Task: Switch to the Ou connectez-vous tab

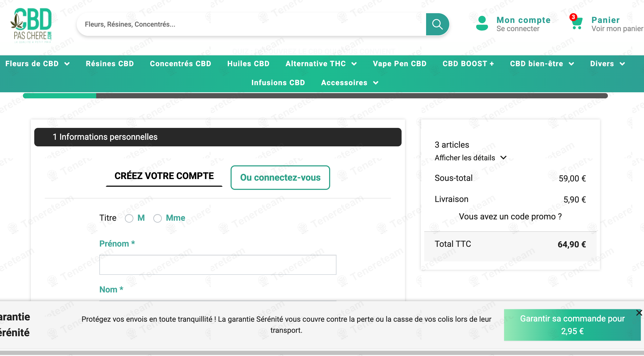Action: tap(280, 177)
